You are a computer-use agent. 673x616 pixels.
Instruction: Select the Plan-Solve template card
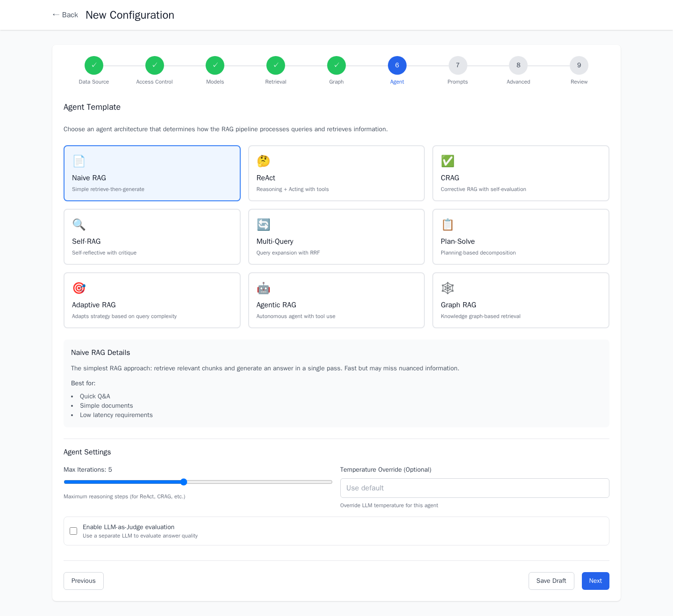coord(521,237)
